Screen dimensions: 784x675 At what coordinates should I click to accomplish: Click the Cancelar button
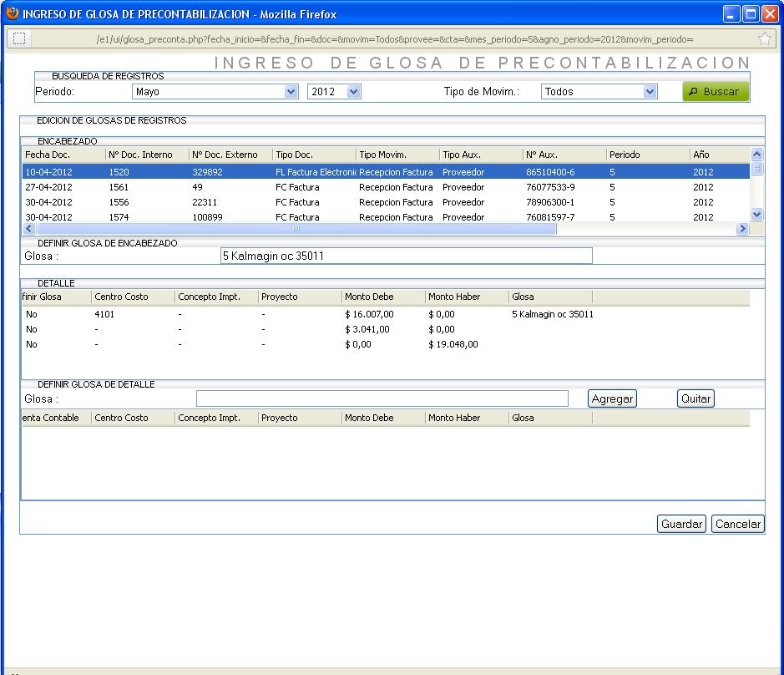pyautogui.click(x=738, y=524)
